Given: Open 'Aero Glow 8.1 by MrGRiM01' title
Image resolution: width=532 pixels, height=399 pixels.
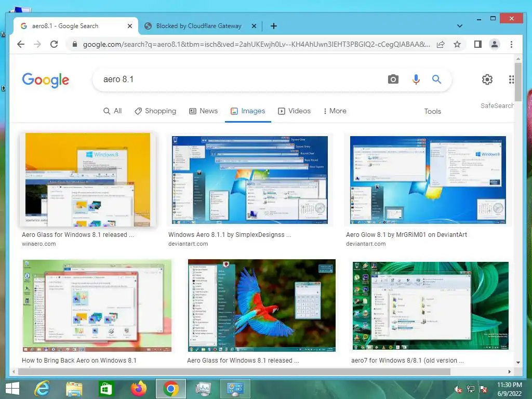Looking at the screenshot, I should point(406,235).
